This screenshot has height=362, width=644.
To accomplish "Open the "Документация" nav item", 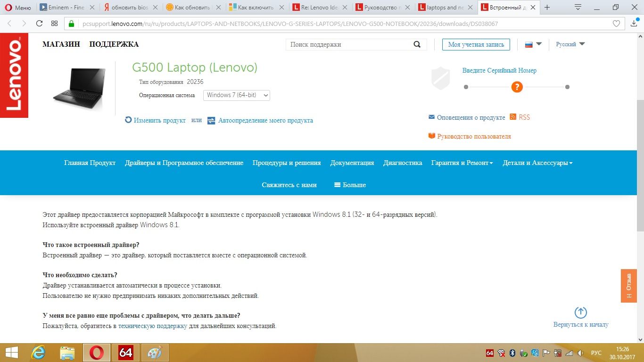I will pyautogui.click(x=352, y=163).
